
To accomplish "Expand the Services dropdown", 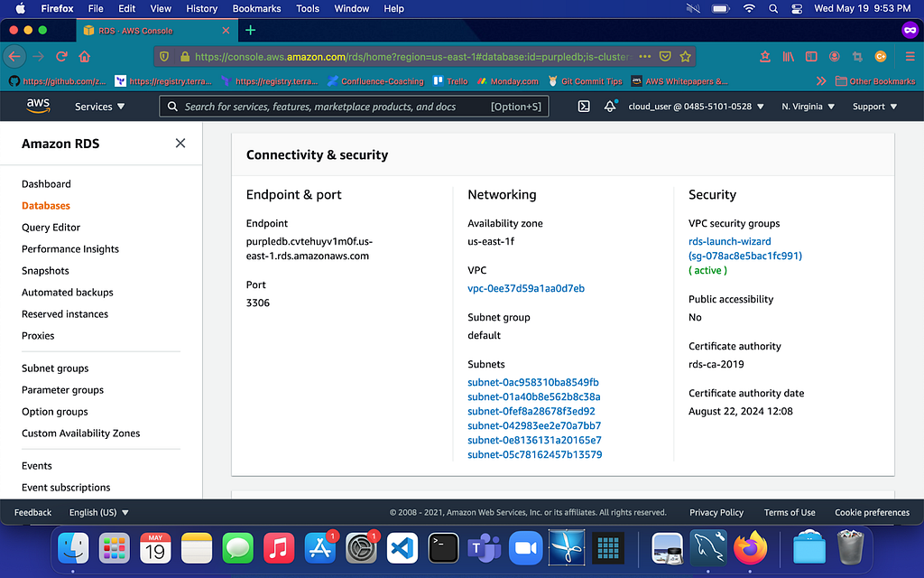I will point(99,107).
